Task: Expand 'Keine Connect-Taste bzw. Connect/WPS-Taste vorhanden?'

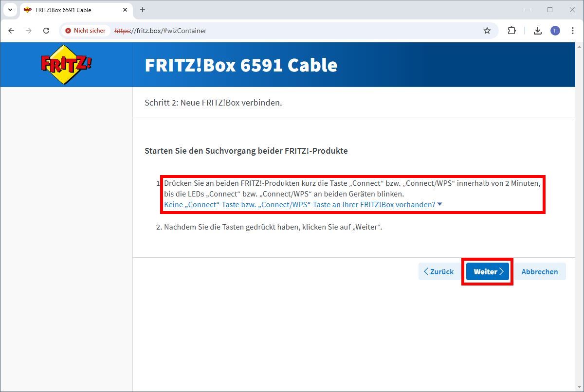Action: (302, 204)
